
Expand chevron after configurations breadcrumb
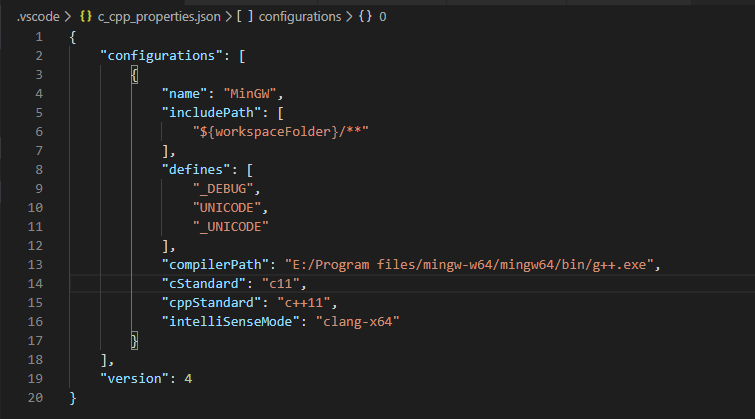[x=350, y=17]
